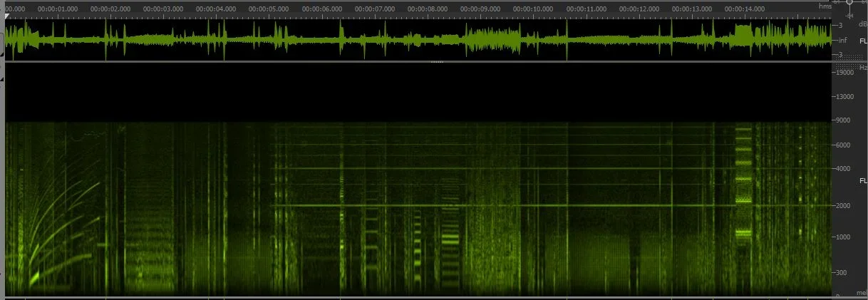Click the 00:00:03.000 ruler label

(x=163, y=9)
